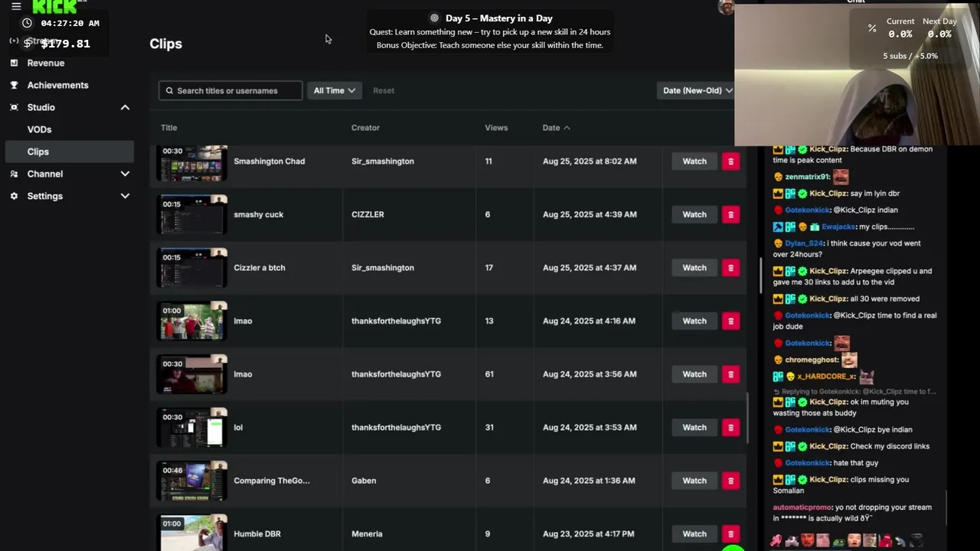Watch the lmao clip with 61 views
This screenshot has height=551, width=980.
click(694, 374)
